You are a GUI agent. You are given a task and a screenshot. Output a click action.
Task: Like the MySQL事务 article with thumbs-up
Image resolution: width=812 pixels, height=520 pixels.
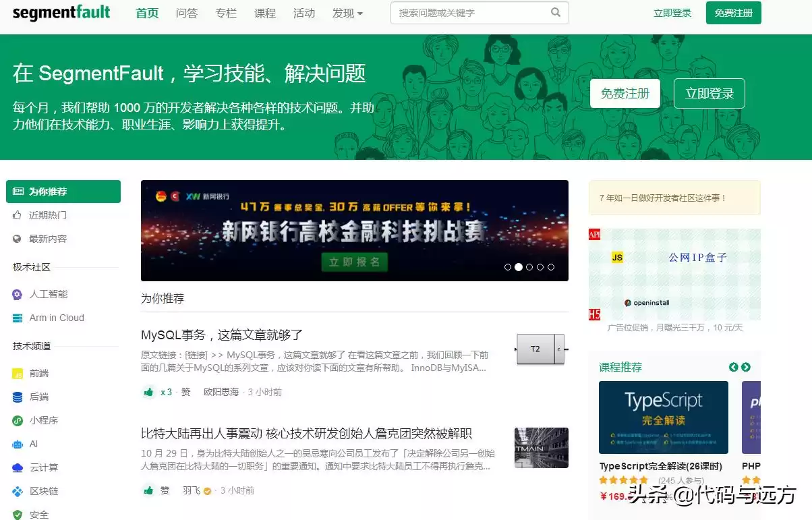tap(148, 391)
